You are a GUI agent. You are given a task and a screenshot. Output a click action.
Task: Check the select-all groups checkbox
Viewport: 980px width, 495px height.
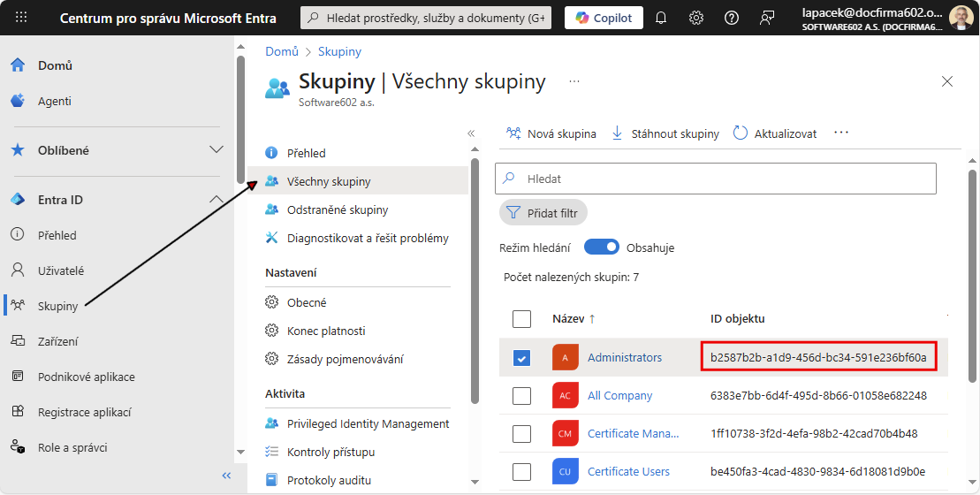(521, 319)
